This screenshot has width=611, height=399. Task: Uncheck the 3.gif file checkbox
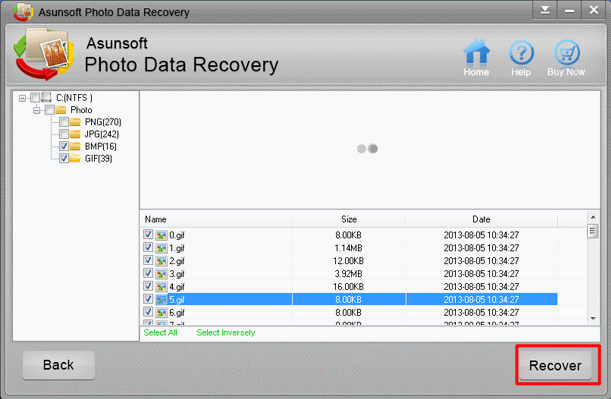(148, 273)
